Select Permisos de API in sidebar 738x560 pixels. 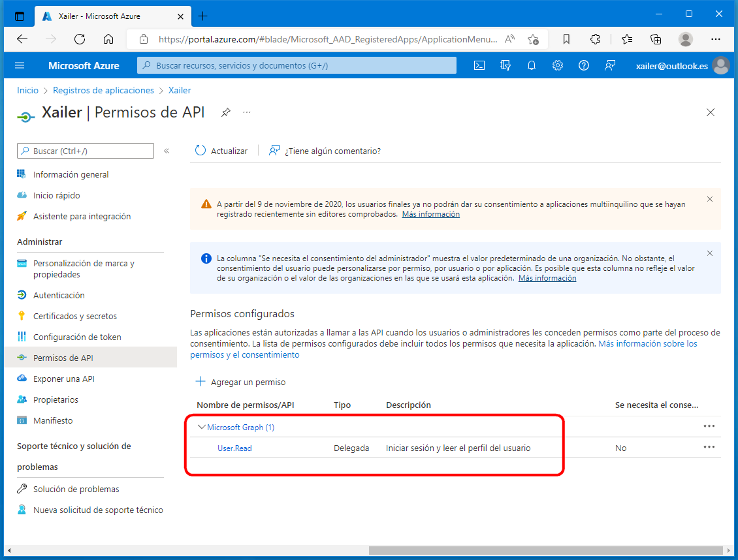[90, 358]
